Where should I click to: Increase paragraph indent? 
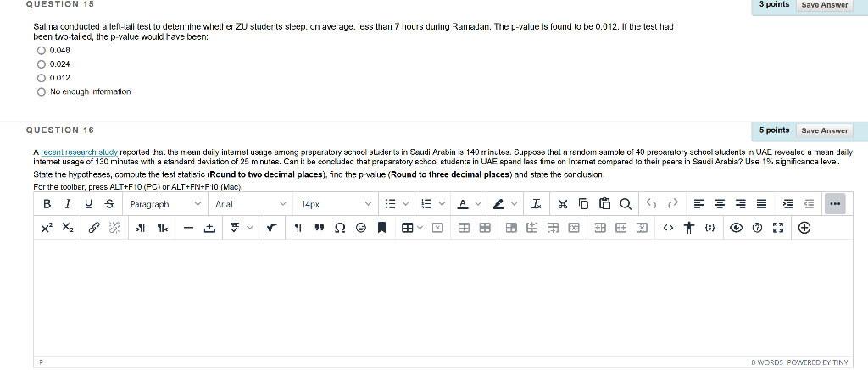(788, 204)
